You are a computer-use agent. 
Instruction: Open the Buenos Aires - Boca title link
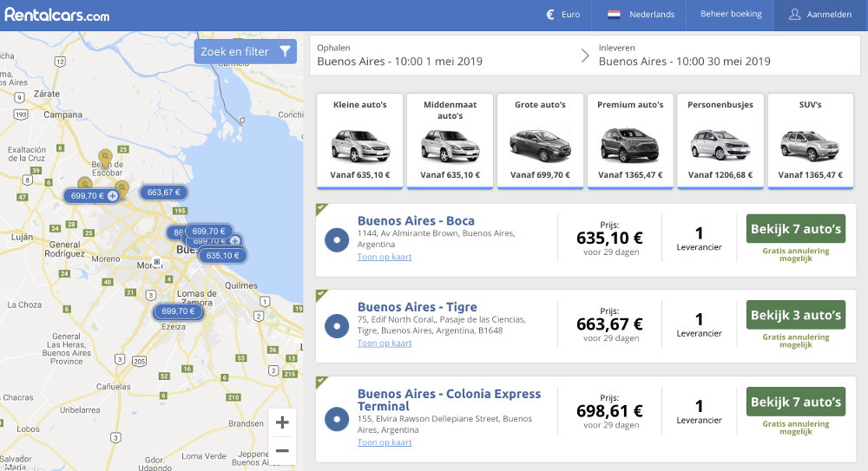pyautogui.click(x=416, y=221)
